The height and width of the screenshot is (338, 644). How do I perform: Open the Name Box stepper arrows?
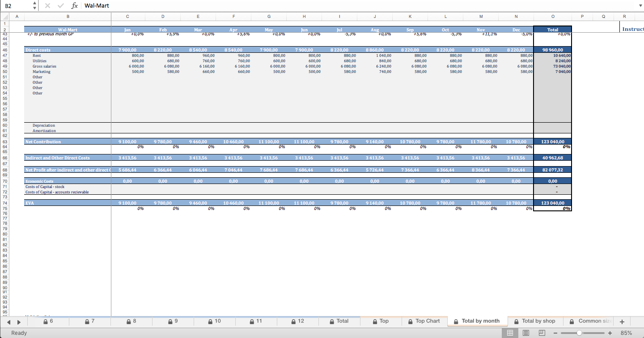(x=35, y=5)
